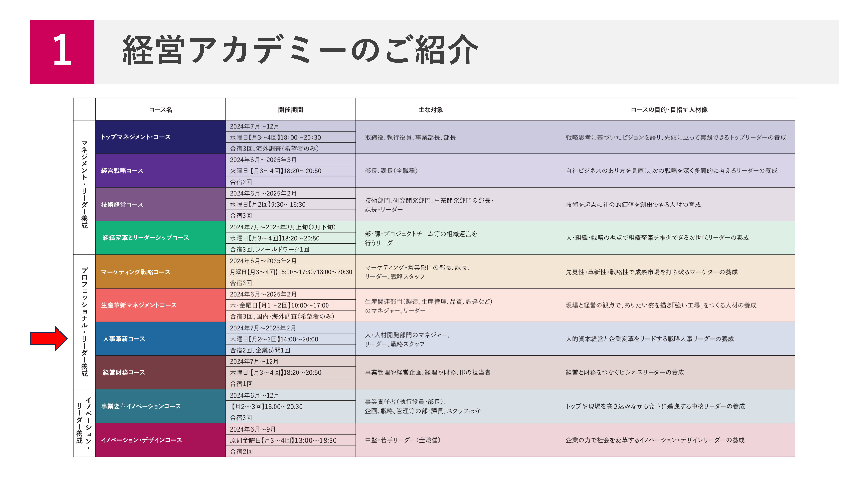Click 合宿1回 in the 経営財務 row
The image size is (868, 480).
pyautogui.click(x=241, y=384)
